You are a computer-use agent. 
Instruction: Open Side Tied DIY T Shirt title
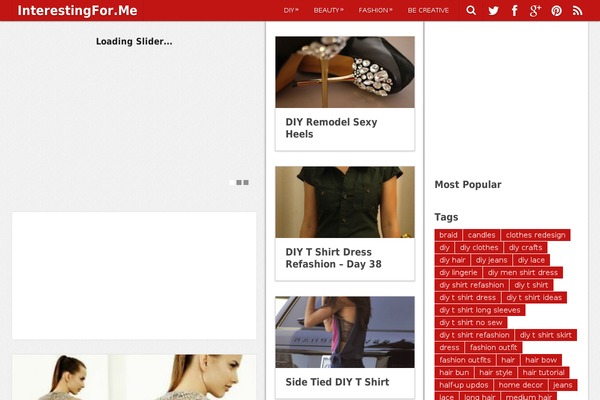337,382
